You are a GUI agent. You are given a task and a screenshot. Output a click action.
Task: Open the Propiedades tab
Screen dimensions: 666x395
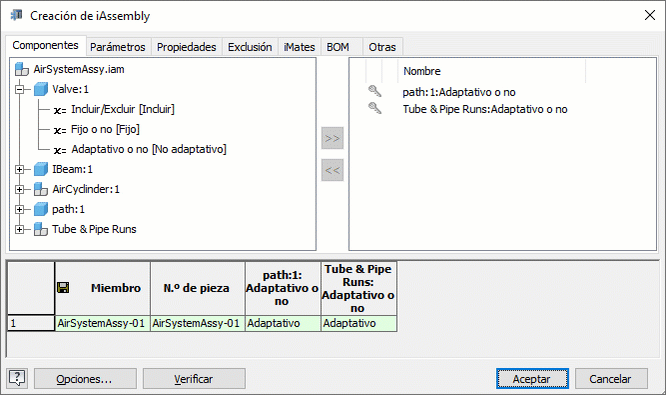186,47
